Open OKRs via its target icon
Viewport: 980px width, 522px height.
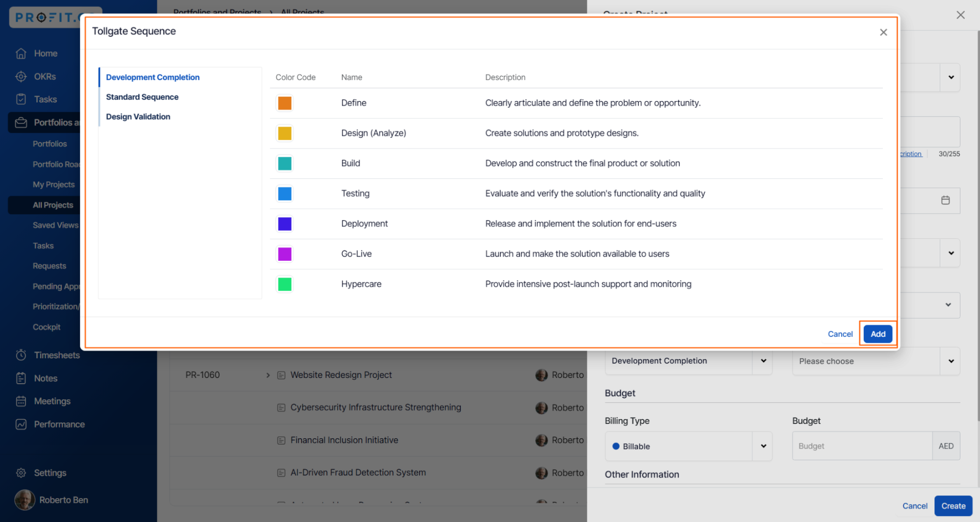21,76
